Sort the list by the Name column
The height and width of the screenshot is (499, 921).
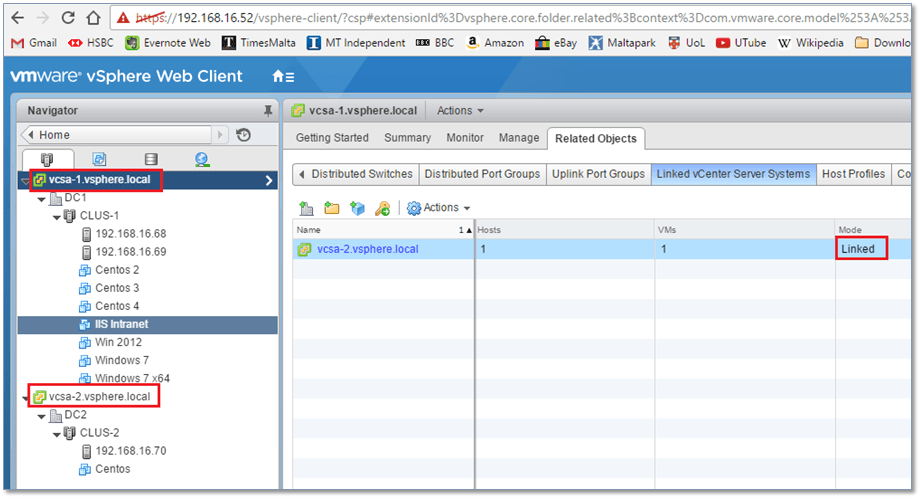coord(384,230)
